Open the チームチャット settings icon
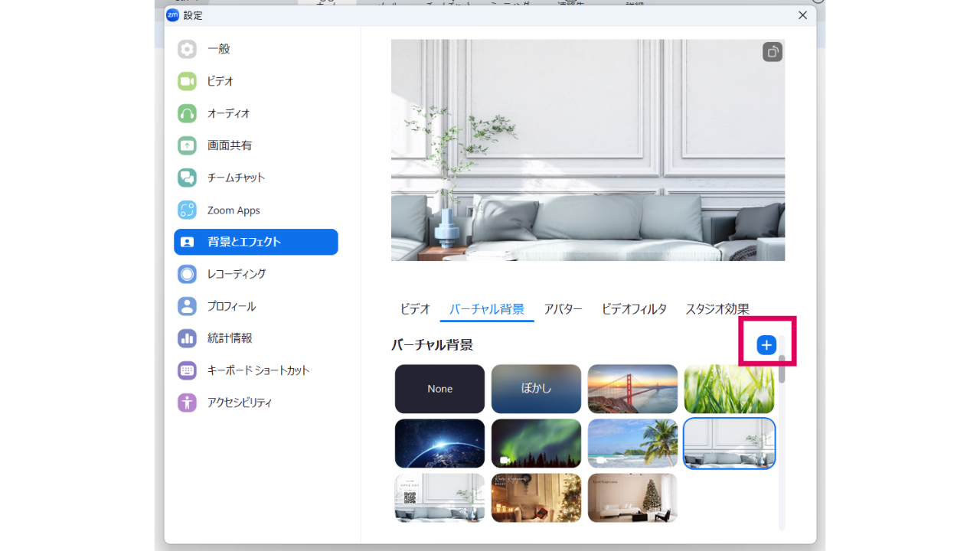The height and width of the screenshot is (551, 980). click(x=188, y=178)
